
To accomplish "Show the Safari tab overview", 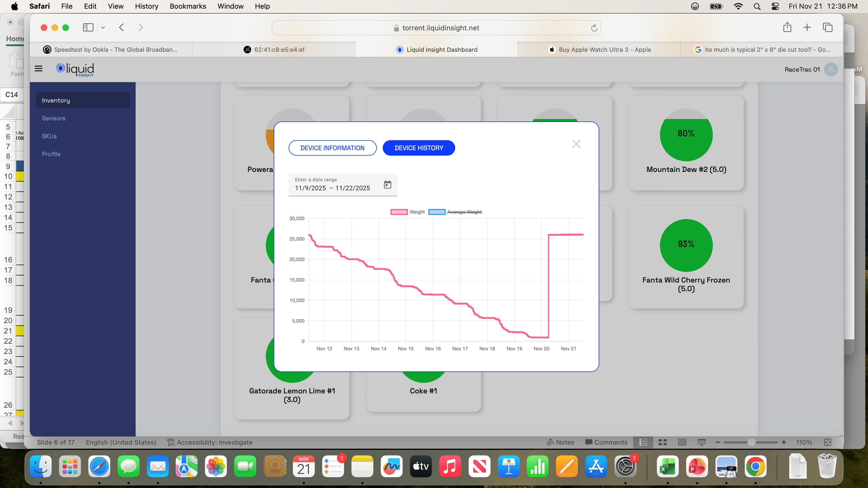I will pos(828,28).
